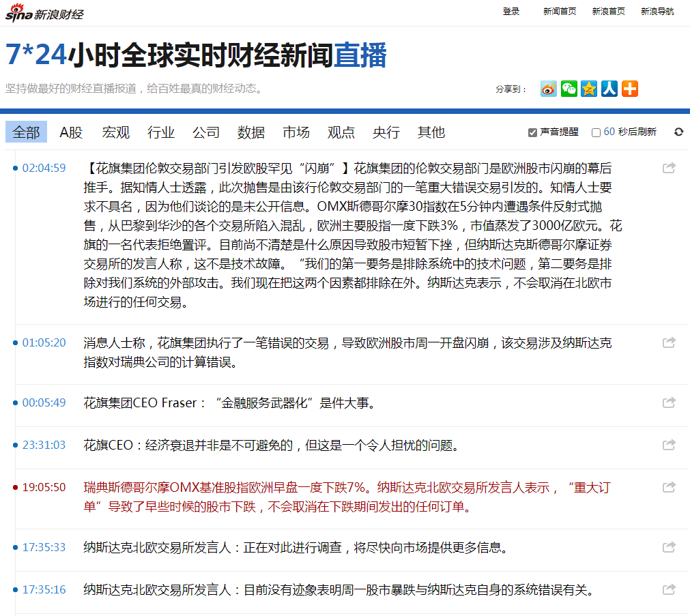Click the 花旗CEO：经济衰退 news text

point(272,445)
